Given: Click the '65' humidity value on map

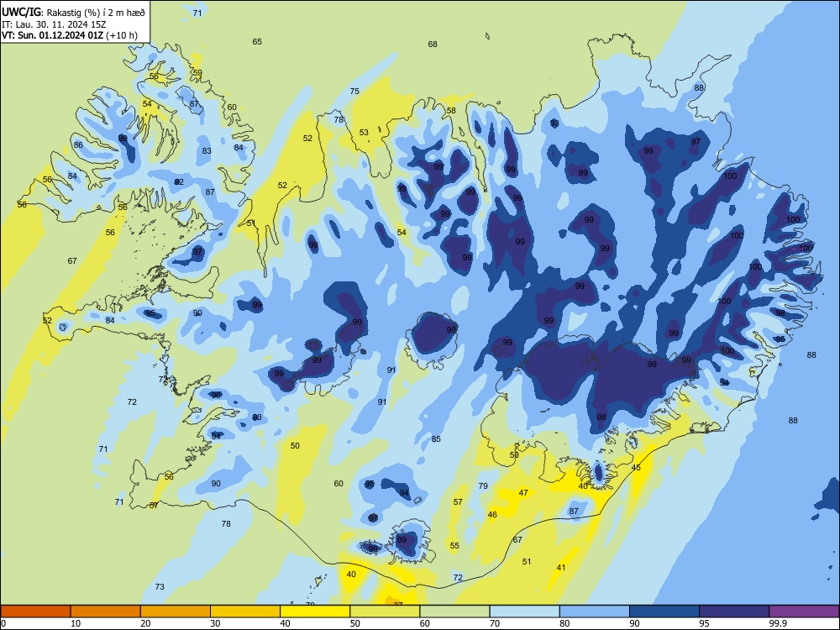Looking at the screenshot, I should pos(257,42).
